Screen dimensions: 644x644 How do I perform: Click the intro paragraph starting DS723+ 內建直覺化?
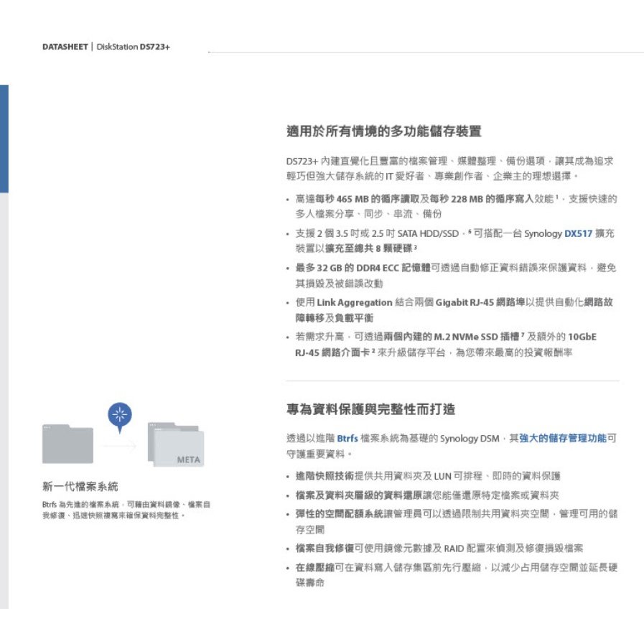(449, 169)
